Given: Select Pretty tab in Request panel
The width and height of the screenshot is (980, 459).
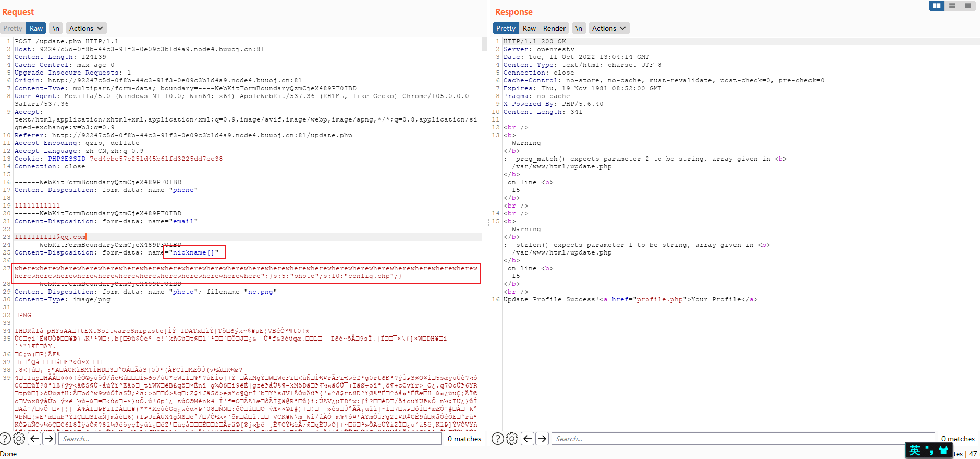Looking at the screenshot, I should (13, 28).
